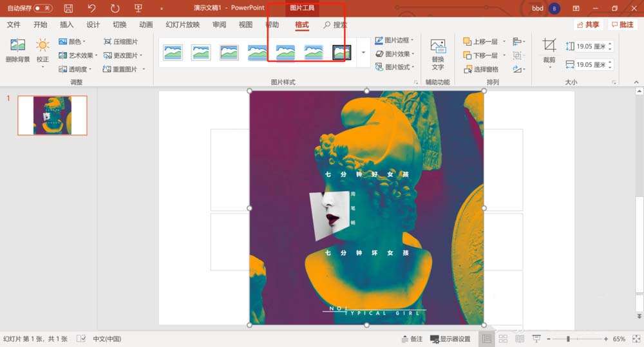Open the File (文件) tab
The height and width of the screenshot is (347, 644).
[x=14, y=24]
